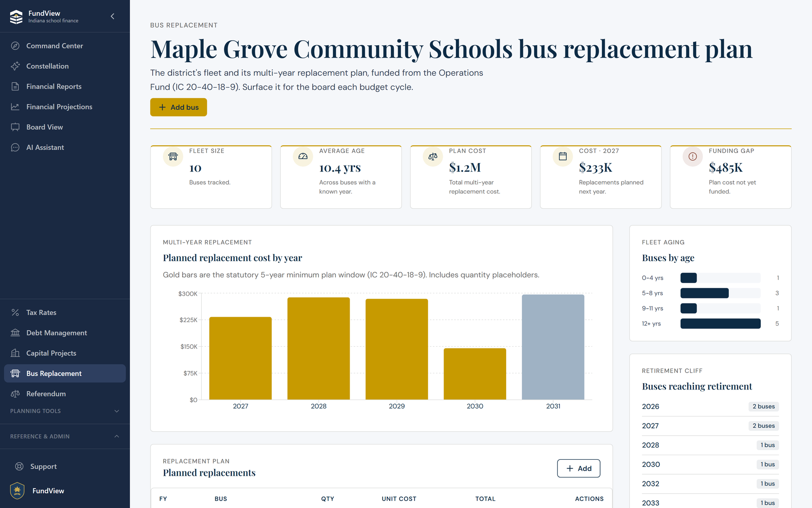Click the Average Age gauge icon
The width and height of the screenshot is (812, 508).
tap(303, 157)
